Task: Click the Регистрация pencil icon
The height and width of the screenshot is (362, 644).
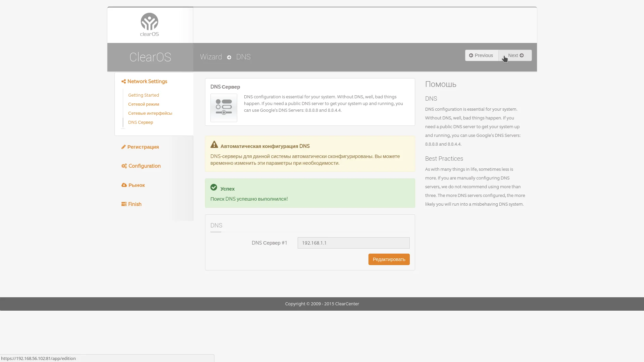Action: (x=123, y=147)
